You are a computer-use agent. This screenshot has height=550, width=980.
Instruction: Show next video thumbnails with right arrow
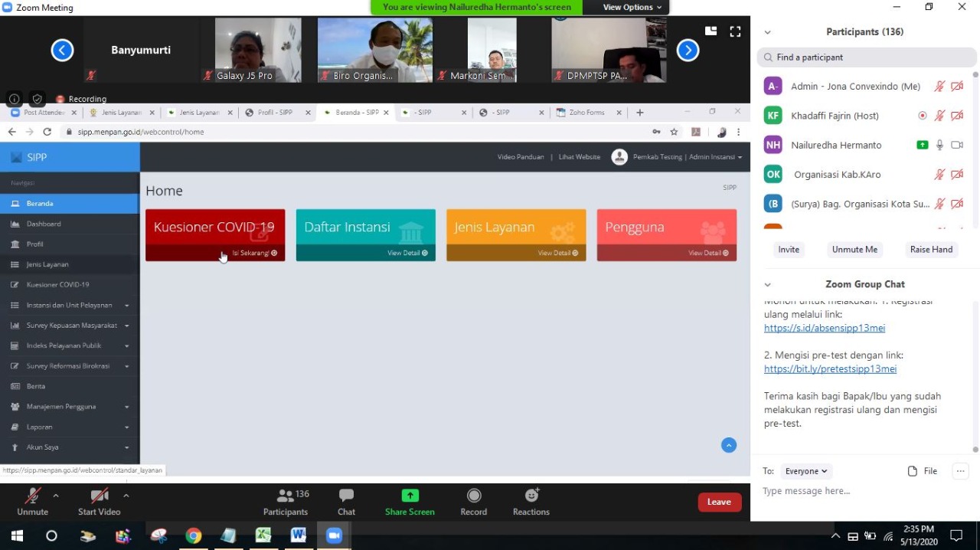pos(688,51)
